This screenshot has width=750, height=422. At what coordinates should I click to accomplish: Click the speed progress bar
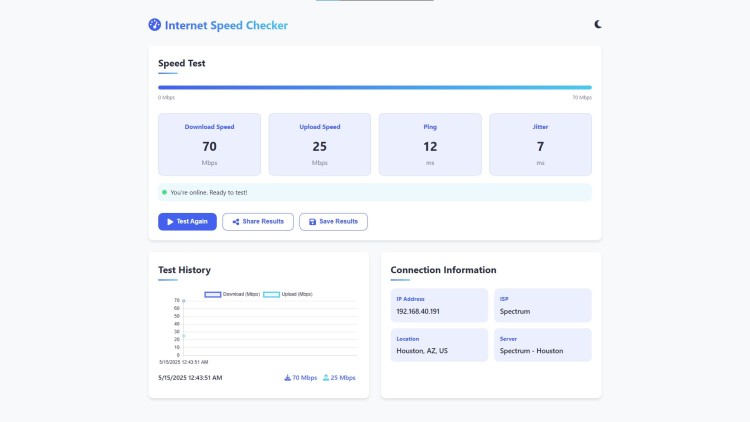tap(375, 88)
